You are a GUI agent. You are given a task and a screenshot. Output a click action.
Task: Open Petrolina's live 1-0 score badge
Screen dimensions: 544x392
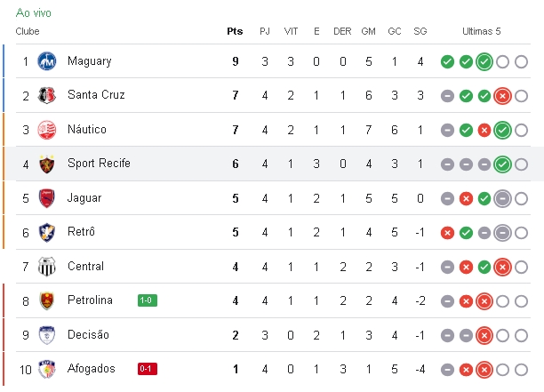pyautogui.click(x=148, y=300)
